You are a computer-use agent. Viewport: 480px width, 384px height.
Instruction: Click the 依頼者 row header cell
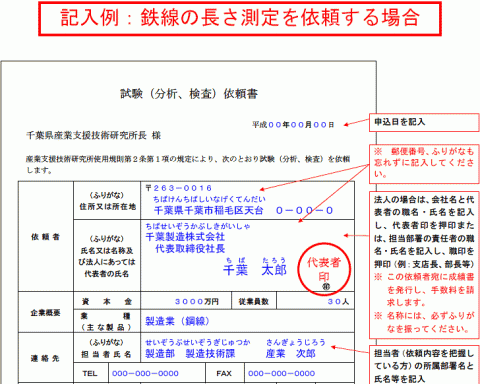pos(46,237)
